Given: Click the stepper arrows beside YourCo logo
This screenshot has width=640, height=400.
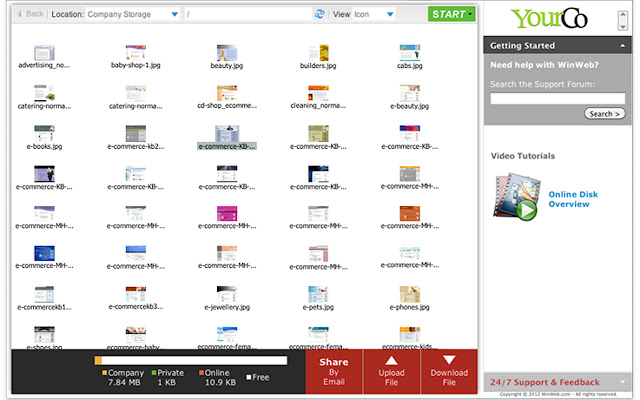Looking at the screenshot, I should click(622, 20).
